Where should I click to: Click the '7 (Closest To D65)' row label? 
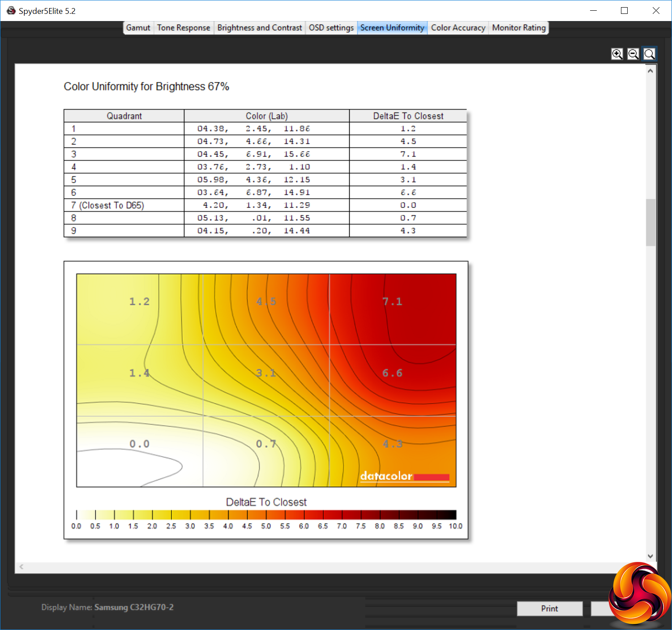point(107,206)
